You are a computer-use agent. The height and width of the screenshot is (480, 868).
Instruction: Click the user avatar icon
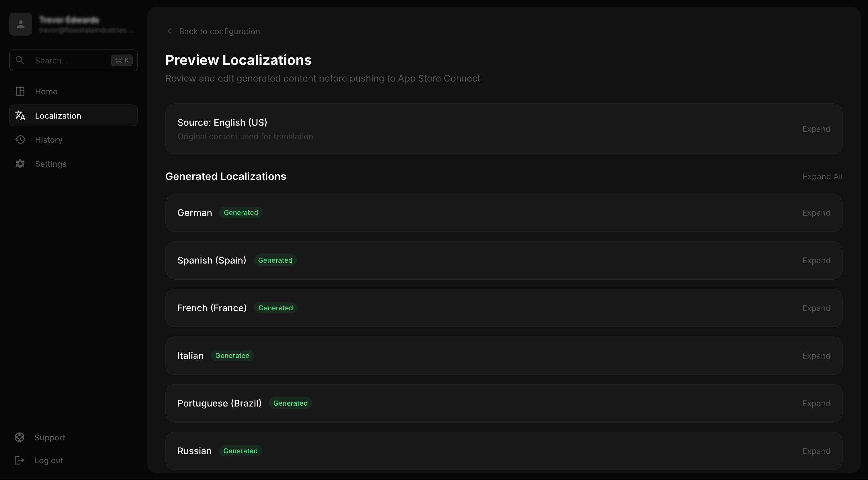(x=21, y=24)
